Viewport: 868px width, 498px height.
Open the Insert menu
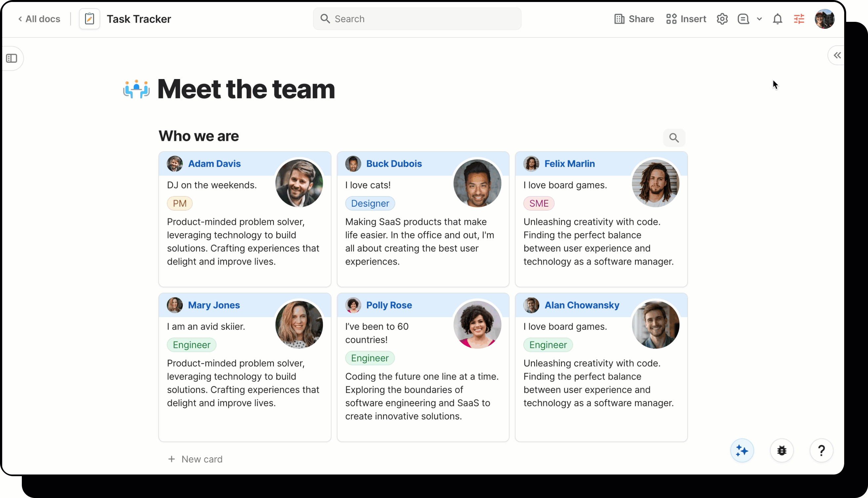click(686, 19)
